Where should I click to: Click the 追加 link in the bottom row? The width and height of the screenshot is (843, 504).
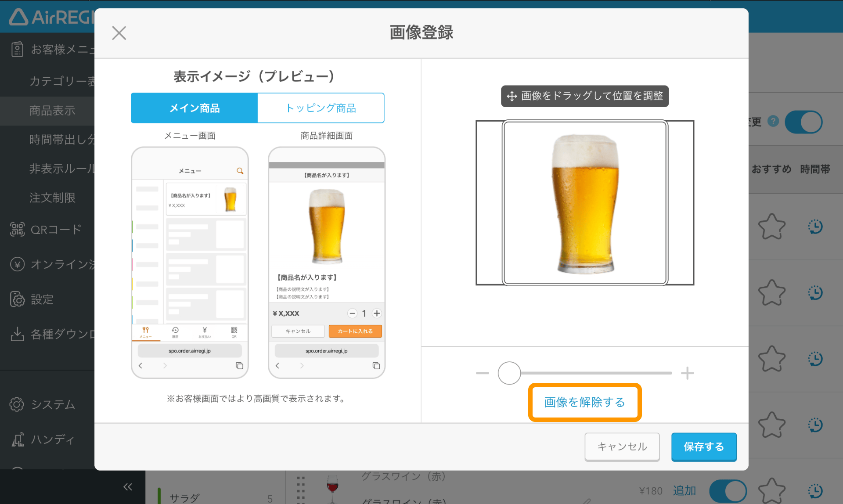click(x=684, y=491)
